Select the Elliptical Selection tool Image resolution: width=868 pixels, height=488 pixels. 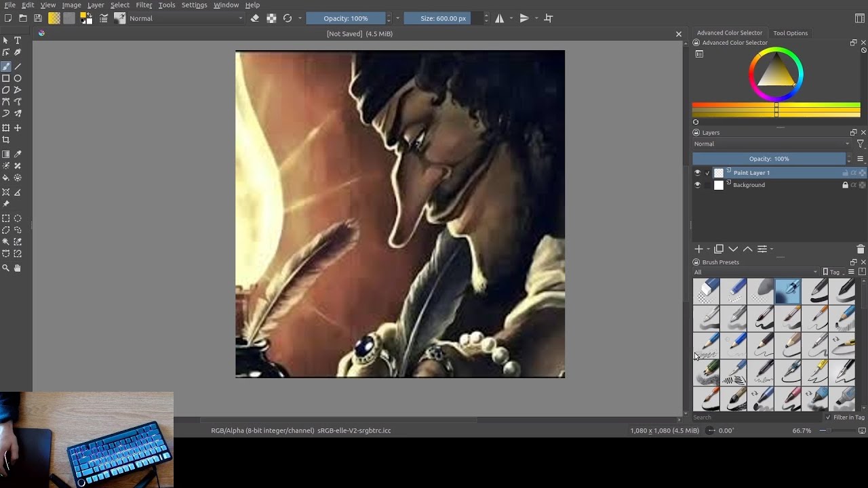pyautogui.click(x=18, y=219)
